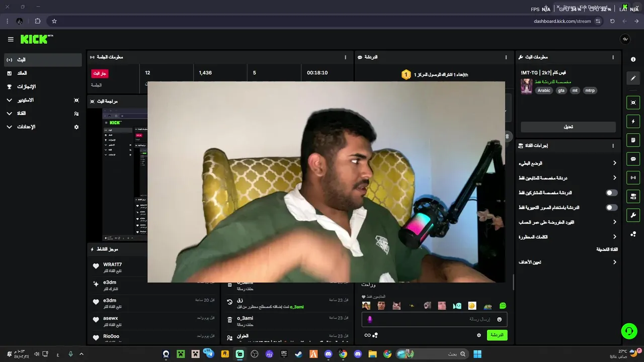Insert the Pepe frog emote
This screenshot has width=644, height=362.
[488, 306]
